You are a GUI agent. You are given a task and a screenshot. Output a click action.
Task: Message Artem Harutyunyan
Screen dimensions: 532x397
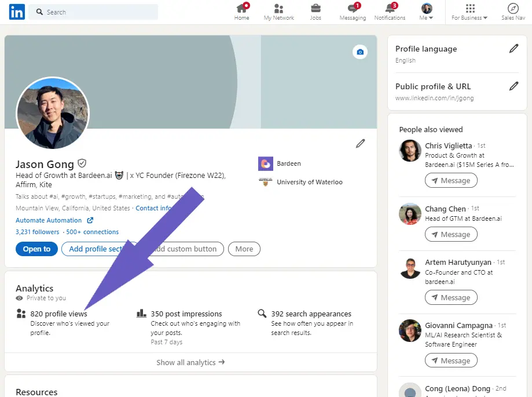(452, 297)
